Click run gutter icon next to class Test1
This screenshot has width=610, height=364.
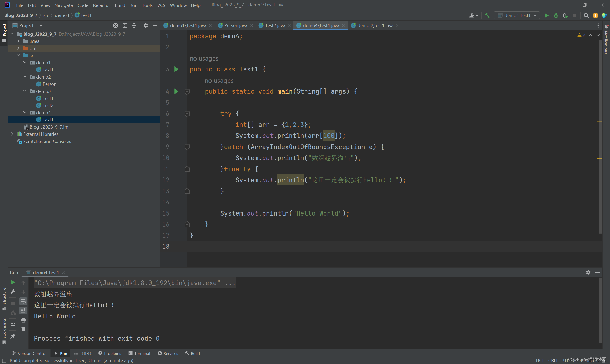coord(176,69)
